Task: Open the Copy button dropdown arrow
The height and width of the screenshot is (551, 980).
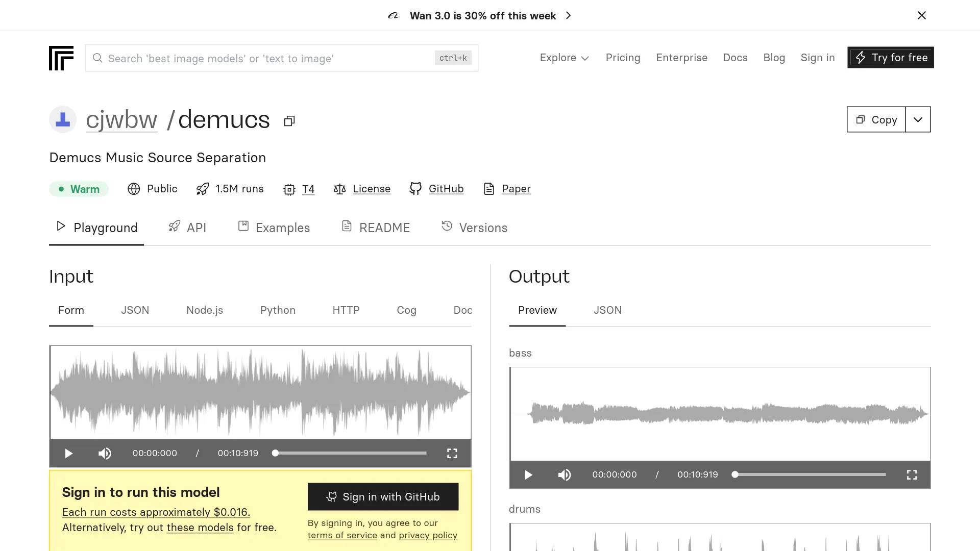Action: [918, 119]
